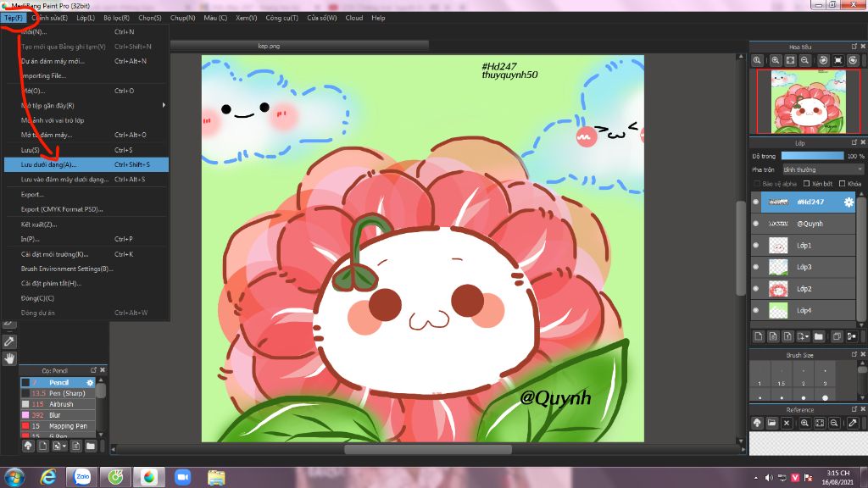Screen dimensions: 868x488
Task: Click the red swatch of Mapping Pen
Action: click(25, 426)
